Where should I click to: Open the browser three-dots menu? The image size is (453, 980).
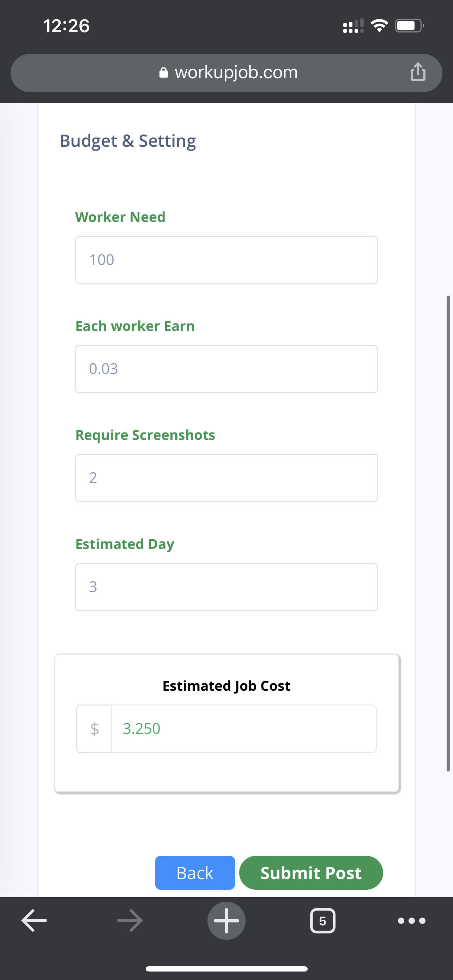[x=411, y=920]
